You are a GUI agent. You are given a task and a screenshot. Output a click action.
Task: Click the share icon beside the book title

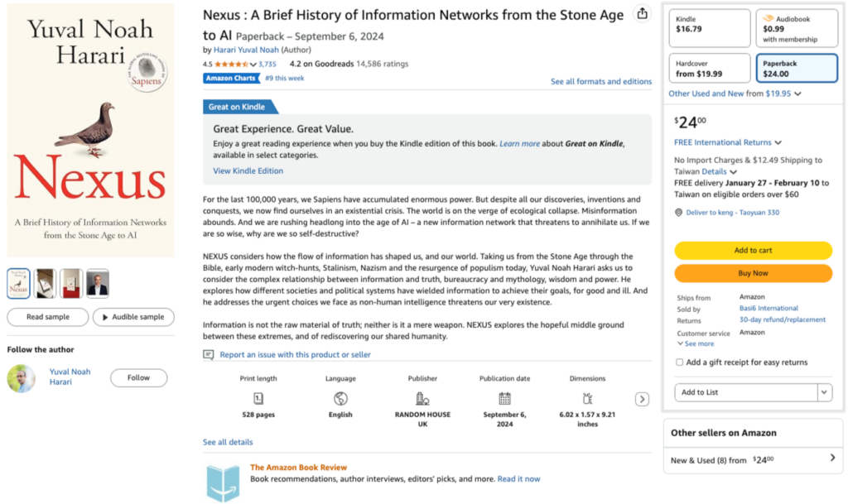pos(642,13)
